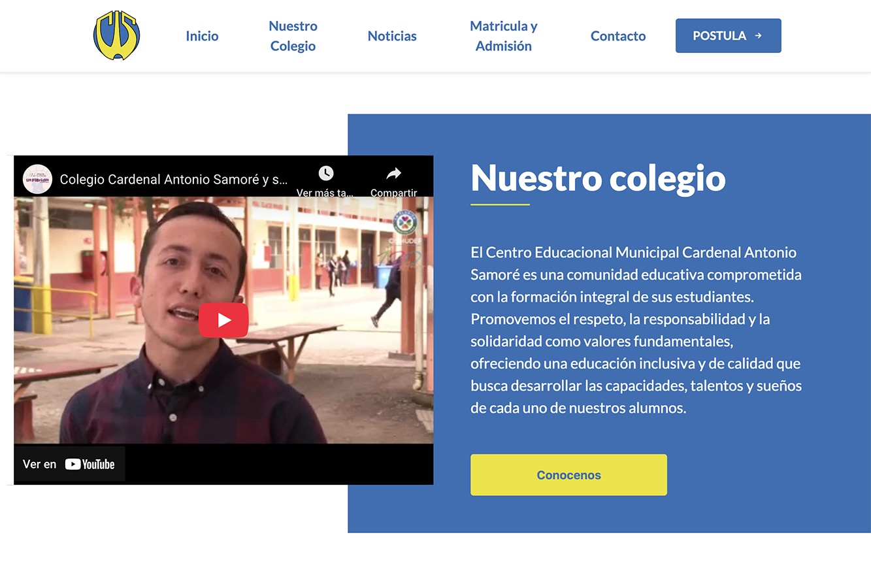This screenshot has width=871, height=588.
Task: Select the red play icon on the video
Action: [x=223, y=319]
